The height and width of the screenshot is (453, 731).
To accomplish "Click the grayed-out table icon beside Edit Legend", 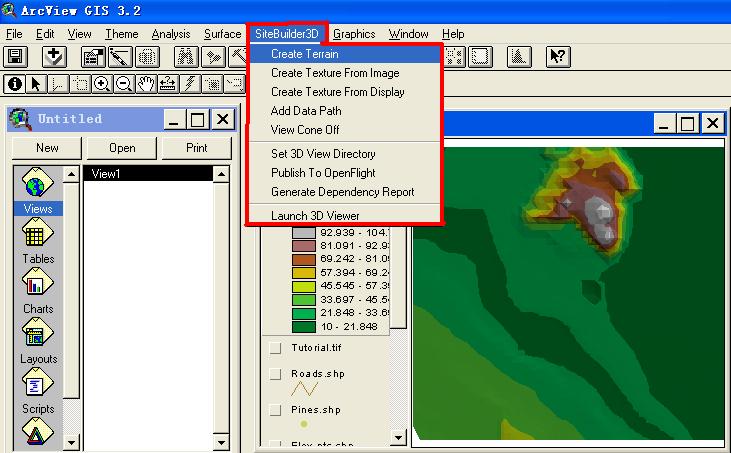I will tap(147, 57).
